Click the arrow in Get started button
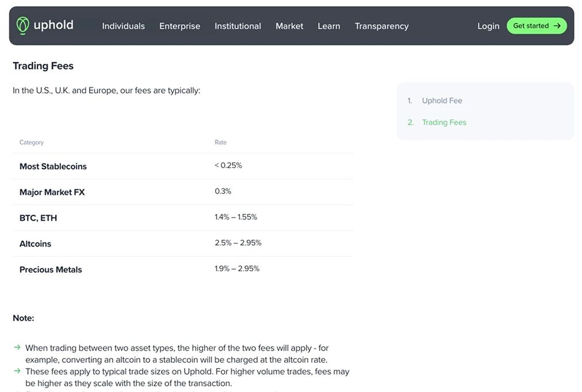 coord(557,26)
